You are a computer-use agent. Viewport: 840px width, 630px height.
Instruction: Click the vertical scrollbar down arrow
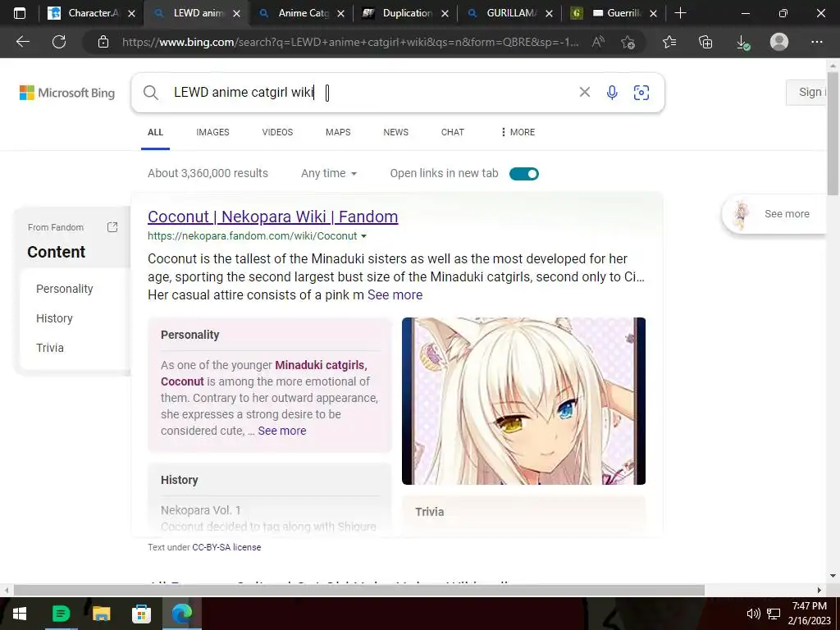pyautogui.click(x=833, y=576)
